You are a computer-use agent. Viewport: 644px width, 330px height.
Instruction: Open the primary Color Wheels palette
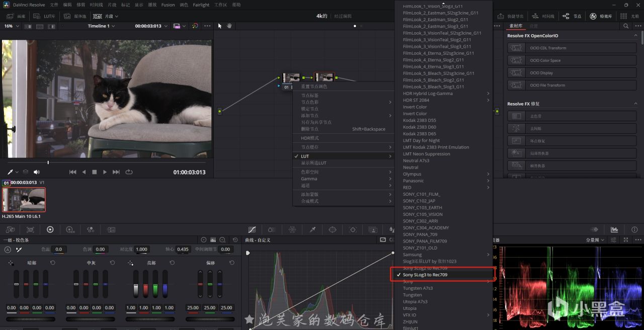pyautogui.click(x=50, y=229)
